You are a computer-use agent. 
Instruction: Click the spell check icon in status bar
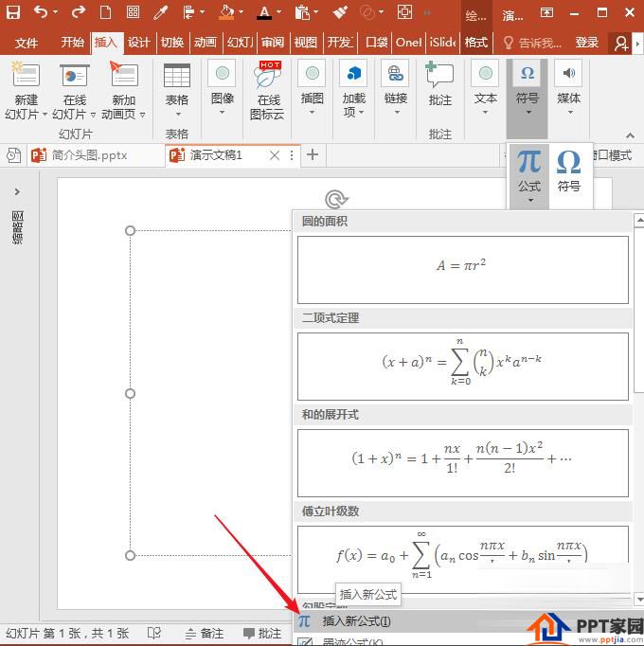(x=154, y=633)
